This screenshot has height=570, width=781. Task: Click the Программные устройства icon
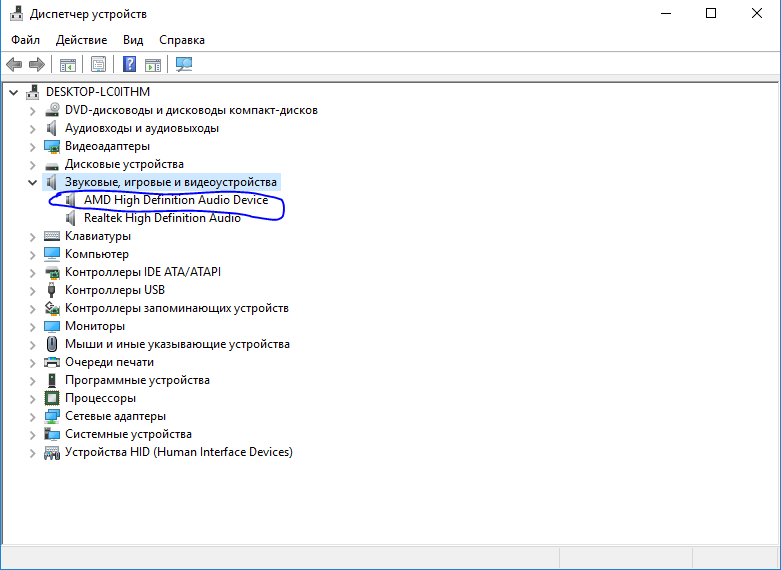coord(52,380)
